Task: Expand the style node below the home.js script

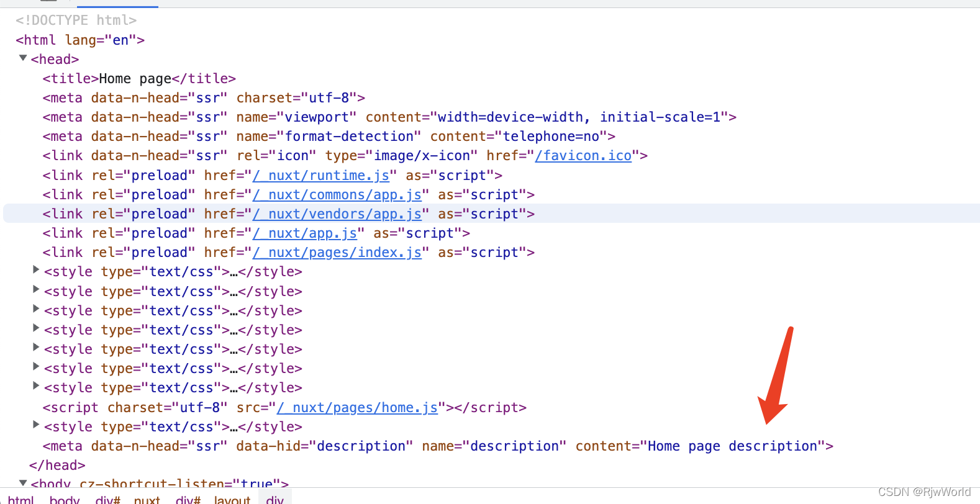Action: (x=36, y=425)
